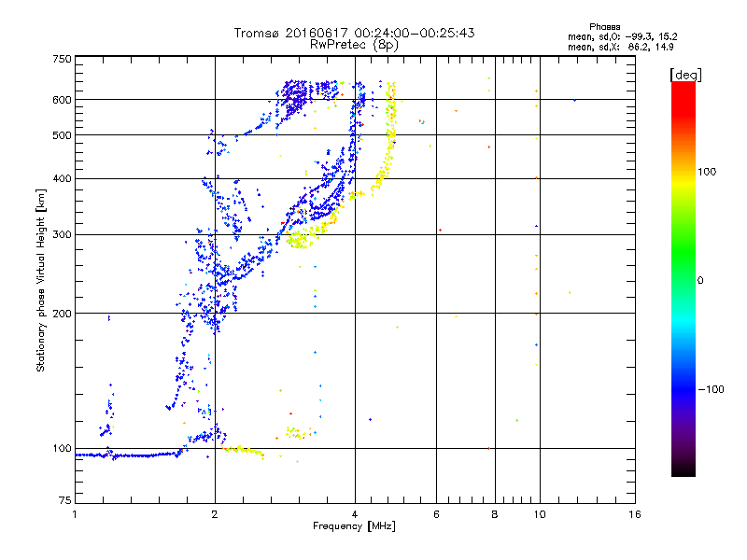Click the y-axis tick label '500'
This screenshot has width=747, height=560.
click(62, 135)
